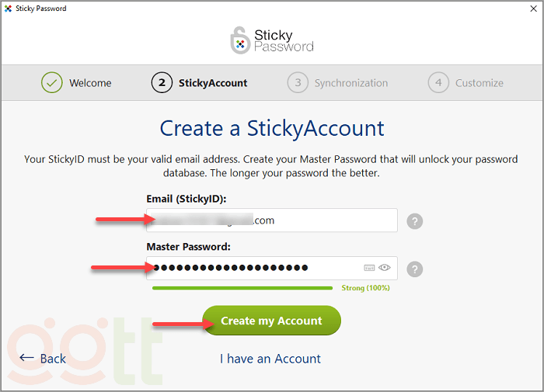Click the step 4 number circle
Screen dimensions: 544x392
tap(438, 83)
